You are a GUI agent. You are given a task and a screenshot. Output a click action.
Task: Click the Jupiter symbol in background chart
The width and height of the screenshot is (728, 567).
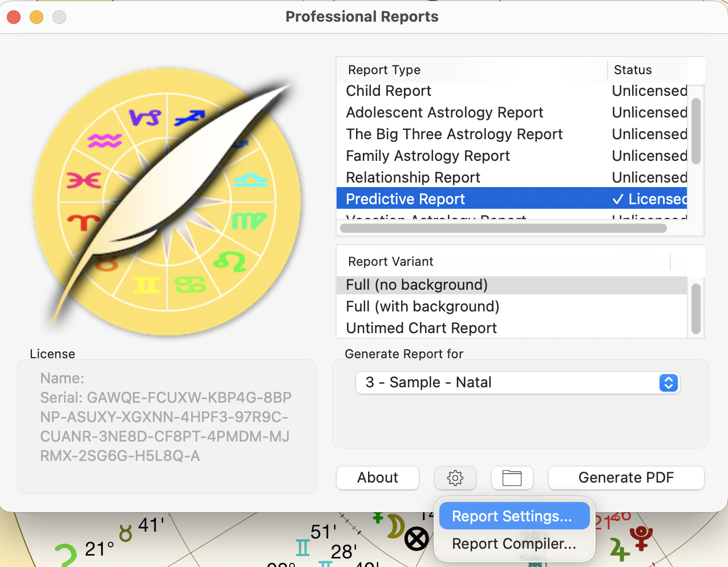(620, 549)
